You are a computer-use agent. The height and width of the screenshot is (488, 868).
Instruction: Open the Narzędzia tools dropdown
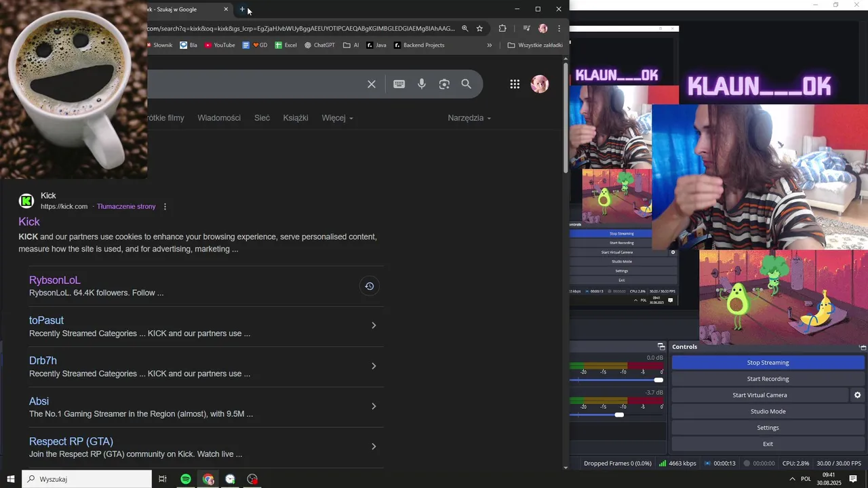pos(469,118)
